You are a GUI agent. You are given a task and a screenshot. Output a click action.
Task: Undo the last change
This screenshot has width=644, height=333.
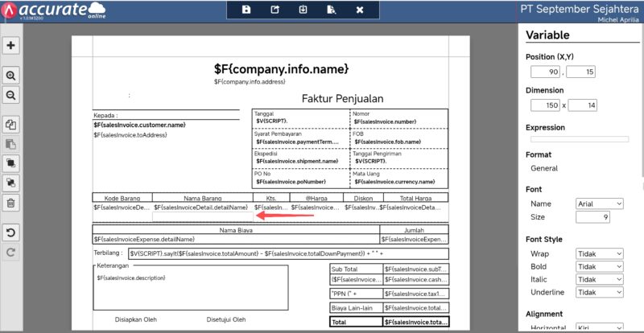(11, 233)
